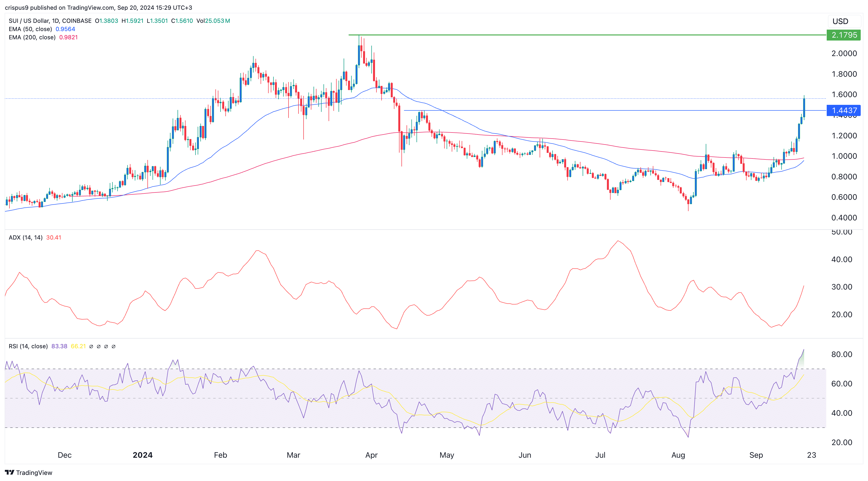Click the RSI moving average value 66.21

tap(78, 346)
